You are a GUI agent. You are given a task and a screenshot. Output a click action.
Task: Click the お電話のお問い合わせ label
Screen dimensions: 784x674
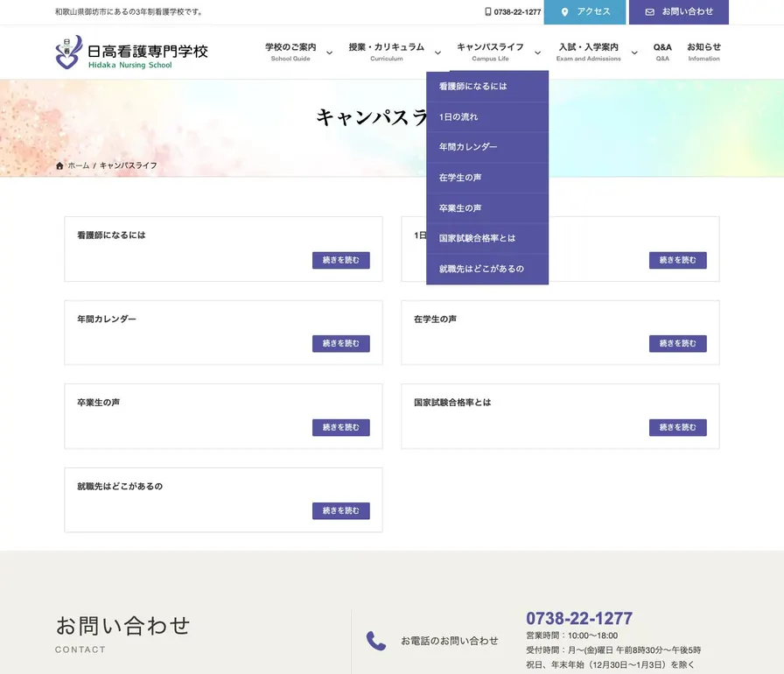click(x=450, y=641)
